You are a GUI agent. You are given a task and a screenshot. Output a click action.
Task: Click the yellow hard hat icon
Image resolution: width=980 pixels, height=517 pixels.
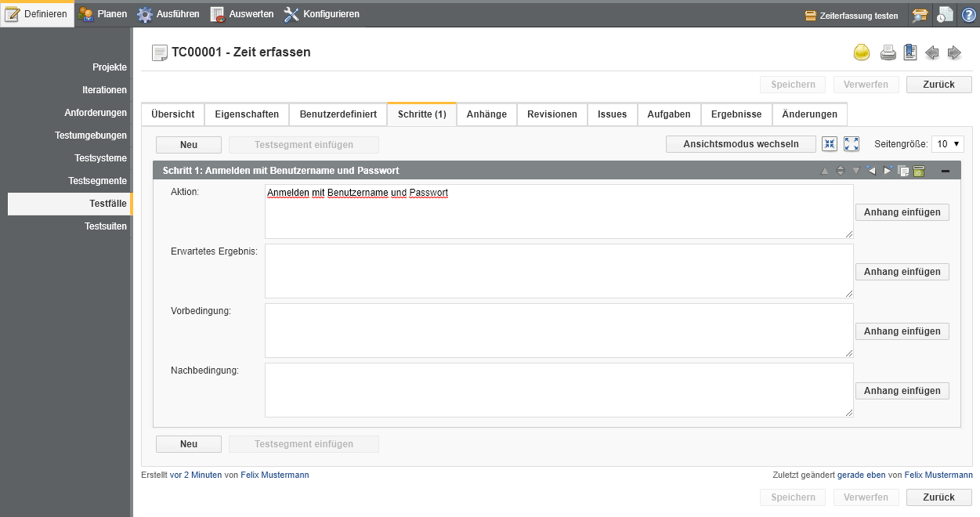click(862, 52)
